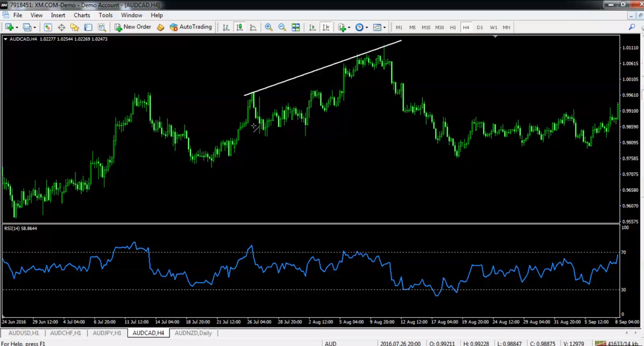This screenshot has width=644, height=346.
Task: Click the MetaTrader application icon in title bar
Action: pos(4,4)
